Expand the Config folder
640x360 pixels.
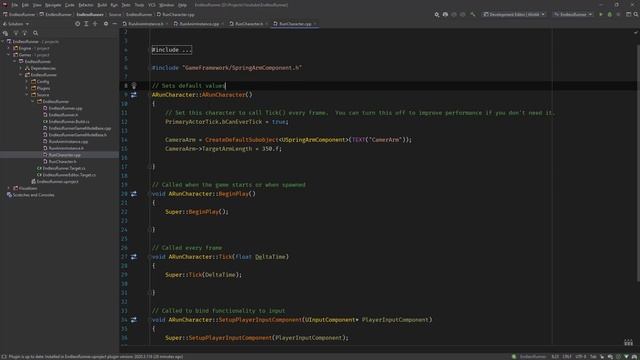[x=27, y=82]
